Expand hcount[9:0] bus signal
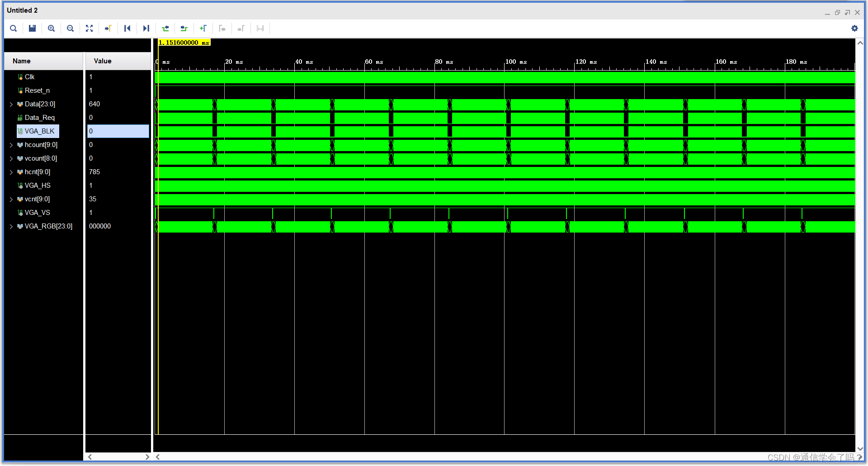The image size is (868, 466). tap(11, 145)
